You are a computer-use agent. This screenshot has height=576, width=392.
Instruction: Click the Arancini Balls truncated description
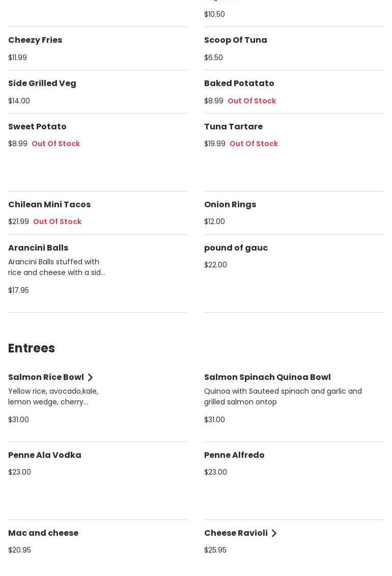tap(57, 267)
